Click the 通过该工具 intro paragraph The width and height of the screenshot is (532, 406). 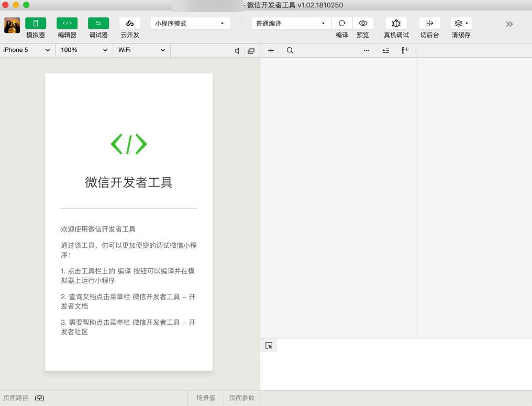pyautogui.click(x=129, y=250)
